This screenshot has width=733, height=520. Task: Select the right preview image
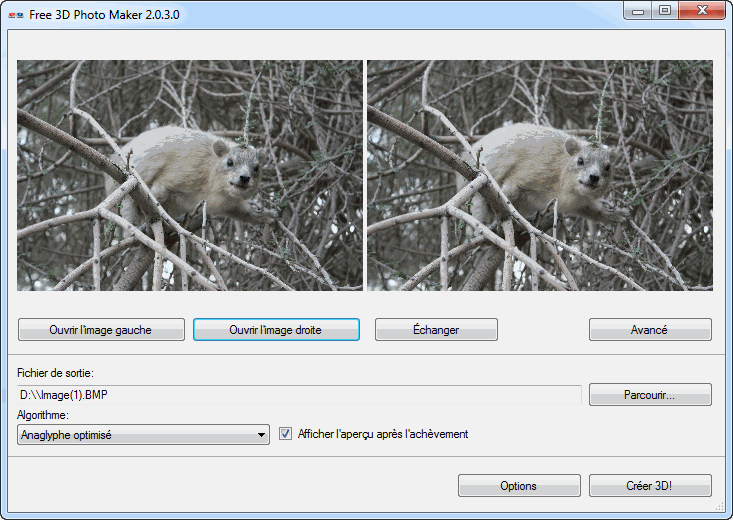pos(540,175)
